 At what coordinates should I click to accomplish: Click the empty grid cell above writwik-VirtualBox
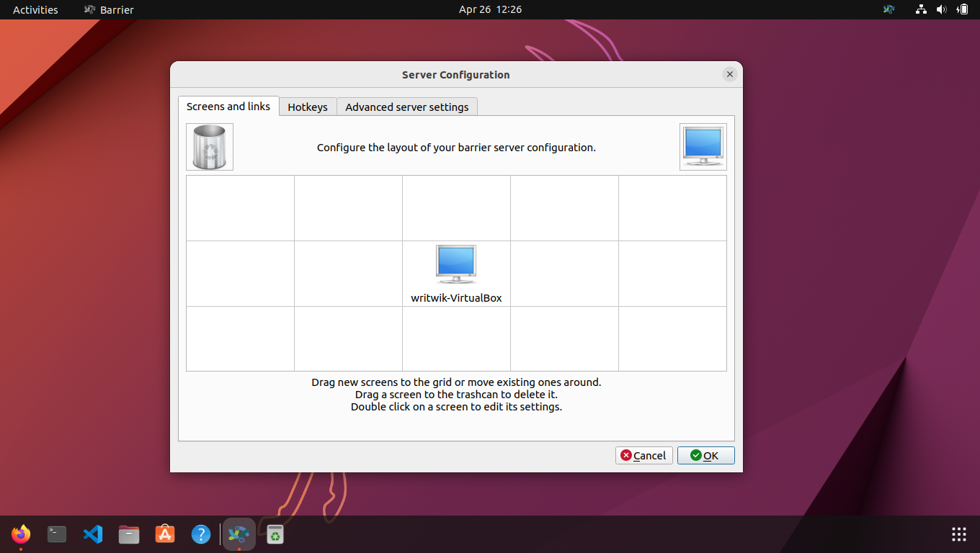tap(455, 208)
